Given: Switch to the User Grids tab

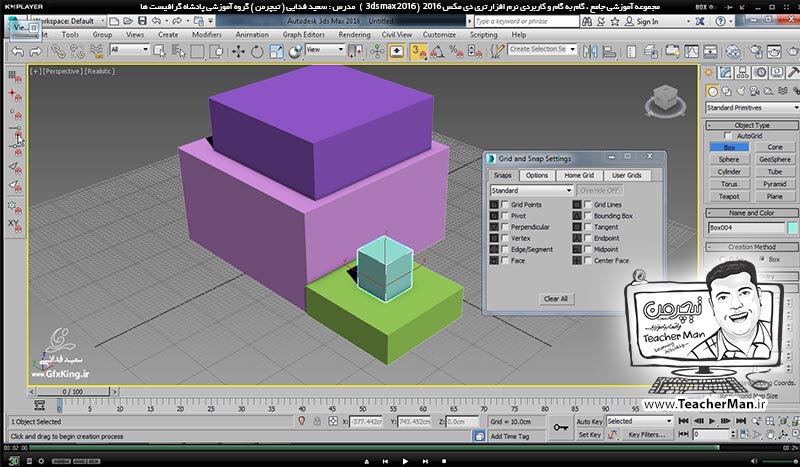Looking at the screenshot, I should coord(627,175).
